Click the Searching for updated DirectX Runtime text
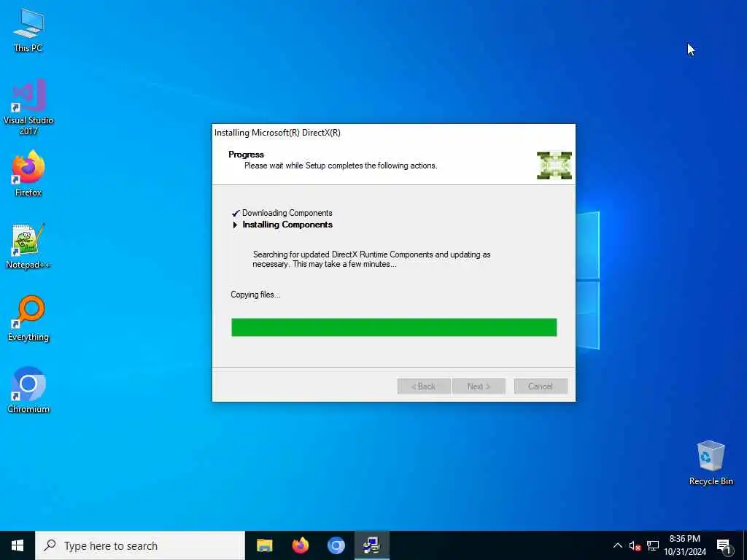The height and width of the screenshot is (560, 747). coord(371,259)
